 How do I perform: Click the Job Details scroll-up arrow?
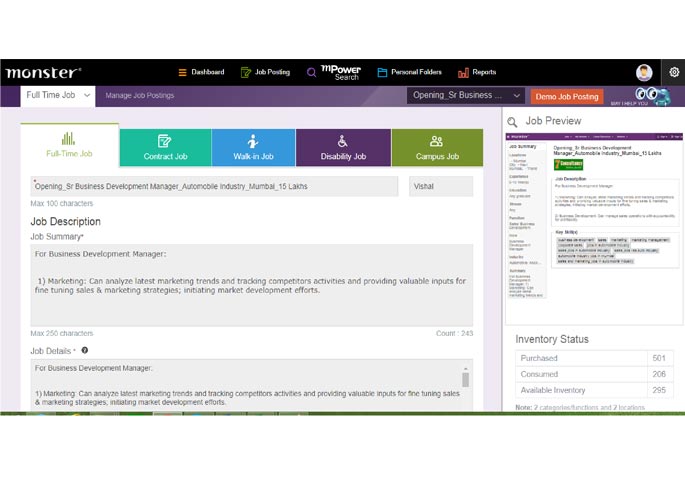[x=466, y=369]
